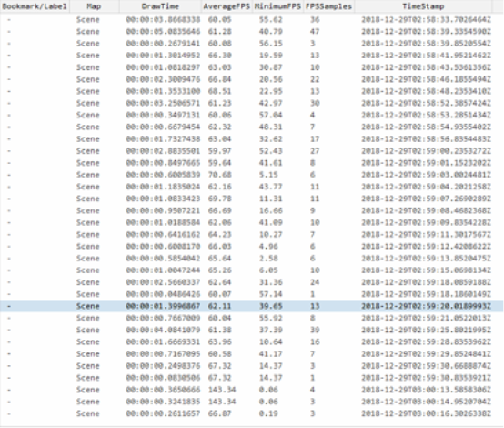Click the DrawTime column header

click(160, 6)
